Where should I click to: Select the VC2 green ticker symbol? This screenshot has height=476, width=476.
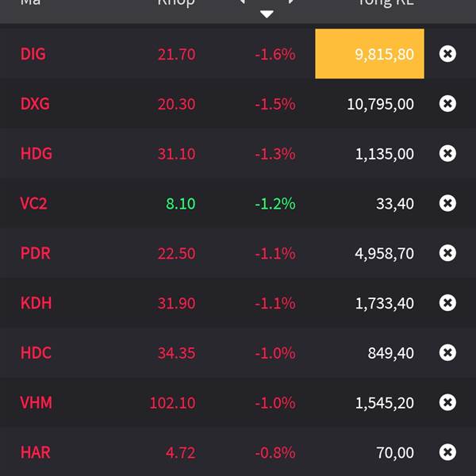coord(33,203)
